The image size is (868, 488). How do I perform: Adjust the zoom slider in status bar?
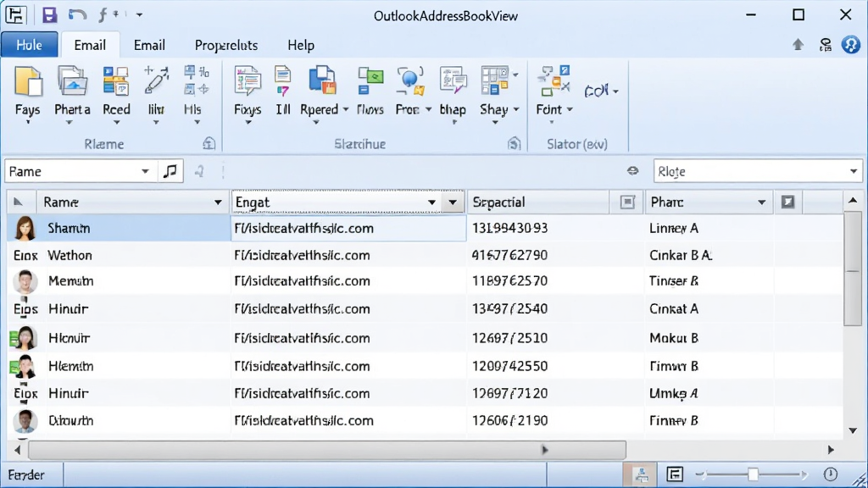tap(753, 474)
